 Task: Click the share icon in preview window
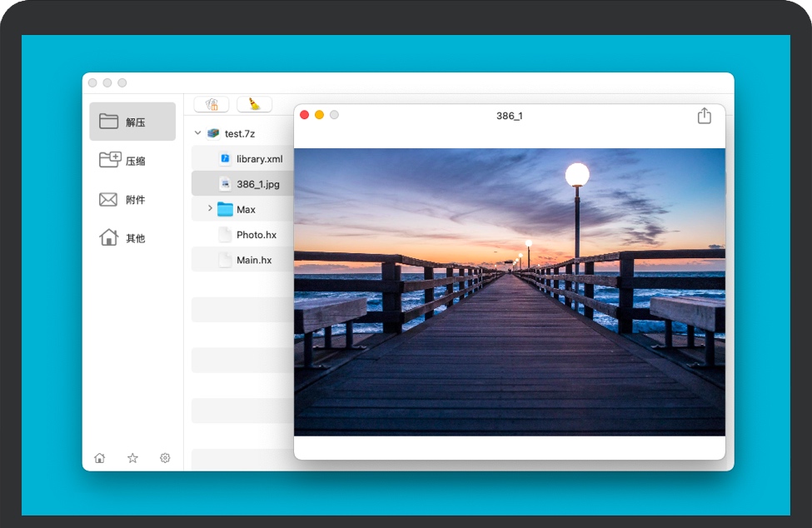[x=704, y=116]
